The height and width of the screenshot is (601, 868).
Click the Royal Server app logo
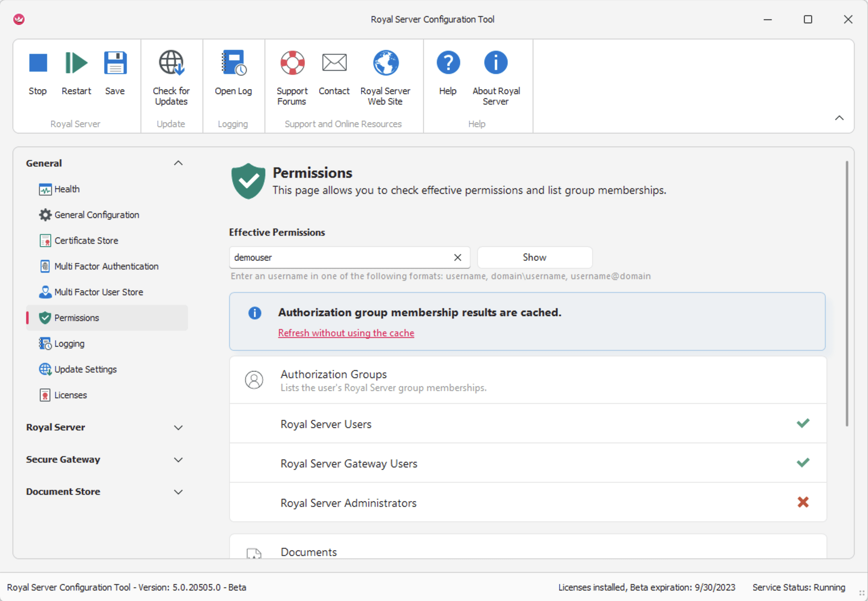(19, 19)
